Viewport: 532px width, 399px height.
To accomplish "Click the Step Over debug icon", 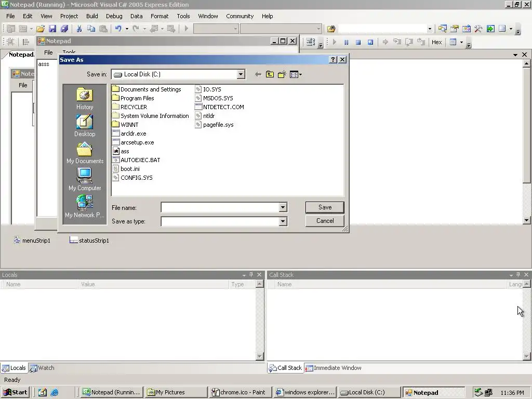I will click(409, 42).
